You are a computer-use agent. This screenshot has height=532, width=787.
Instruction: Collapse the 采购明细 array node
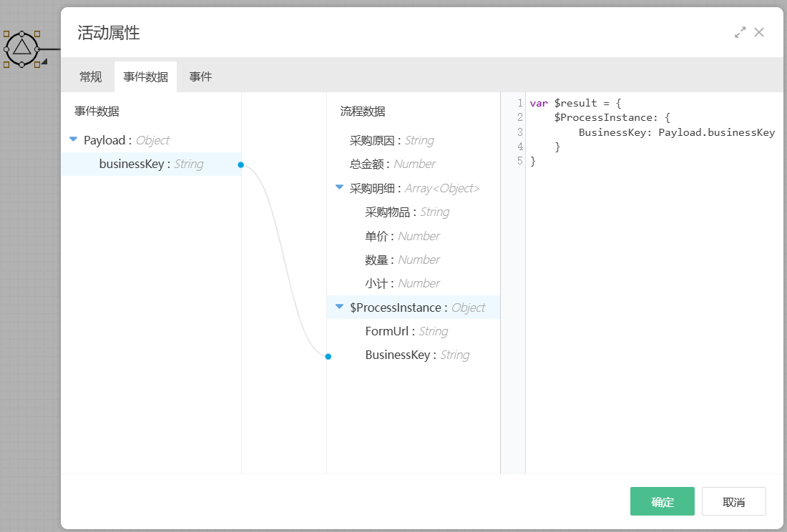tap(339, 188)
